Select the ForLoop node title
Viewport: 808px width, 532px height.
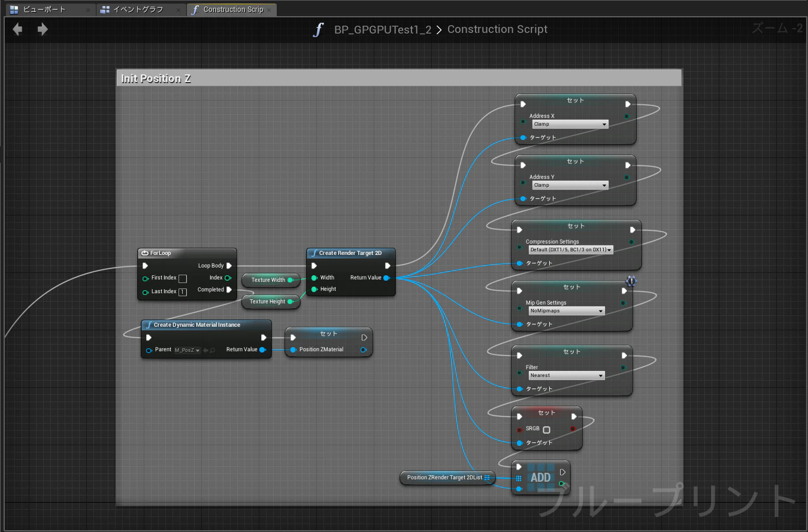tap(187, 253)
